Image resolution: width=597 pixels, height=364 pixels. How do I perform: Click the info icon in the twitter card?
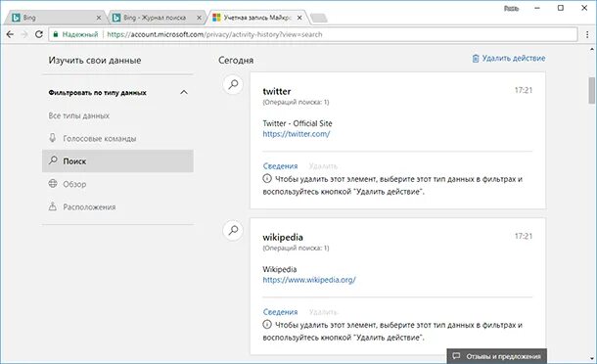pyautogui.click(x=267, y=178)
